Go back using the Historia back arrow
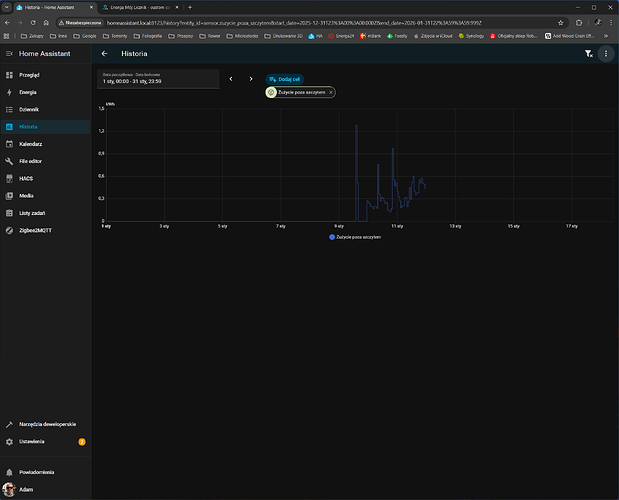 105,54
